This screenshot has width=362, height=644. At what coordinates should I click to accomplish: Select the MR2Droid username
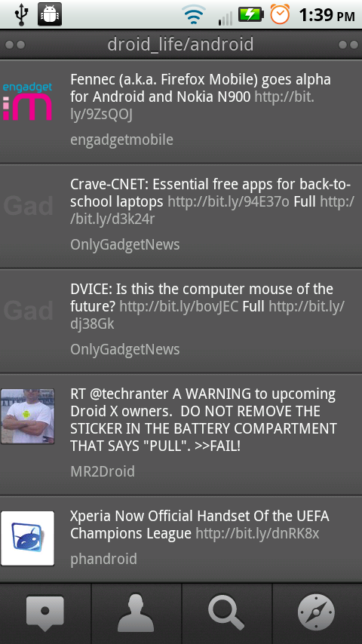[103, 471]
